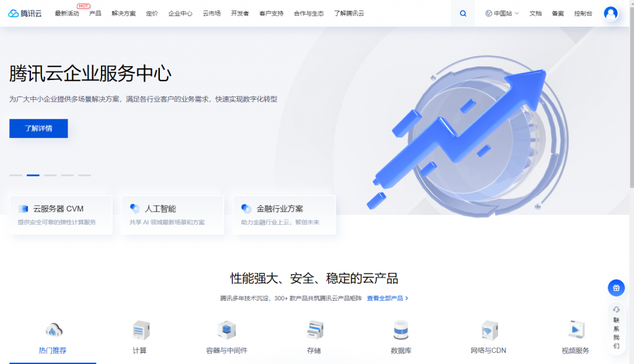Open the 企业中心 menu
The height and width of the screenshot is (364, 634).
180,14
